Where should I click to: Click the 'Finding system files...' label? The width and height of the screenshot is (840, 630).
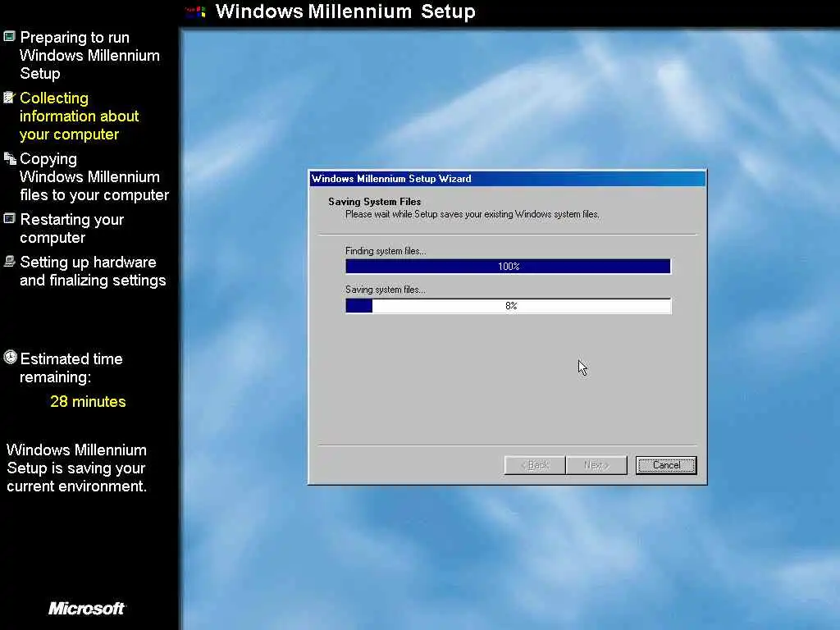tap(386, 251)
